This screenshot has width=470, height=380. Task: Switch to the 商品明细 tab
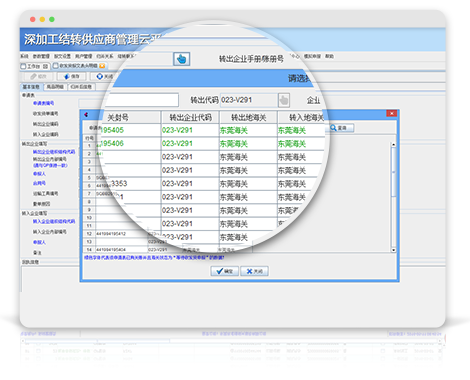(x=55, y=87)
